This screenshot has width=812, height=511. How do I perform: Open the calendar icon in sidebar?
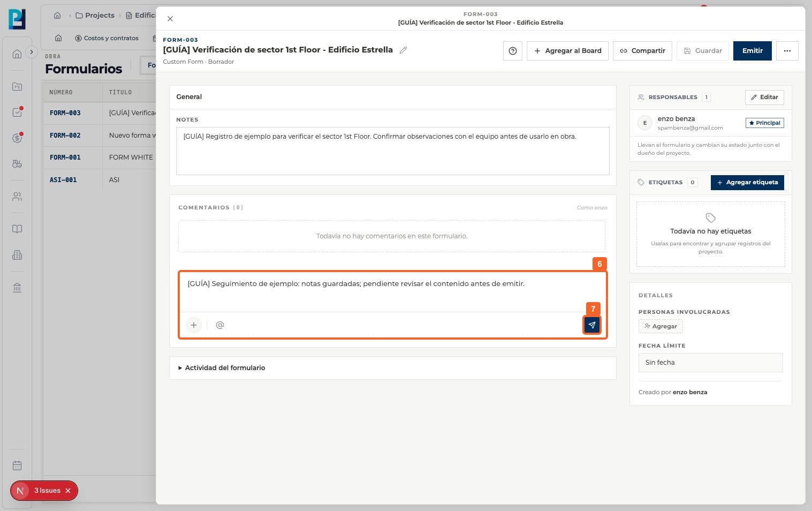tap(17, 465)
